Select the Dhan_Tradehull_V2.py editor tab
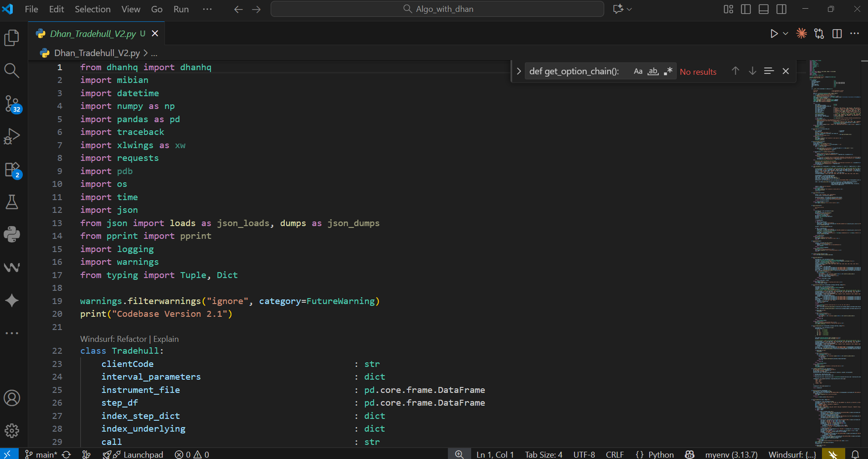The image size is (868, 459). coord(93,34)
